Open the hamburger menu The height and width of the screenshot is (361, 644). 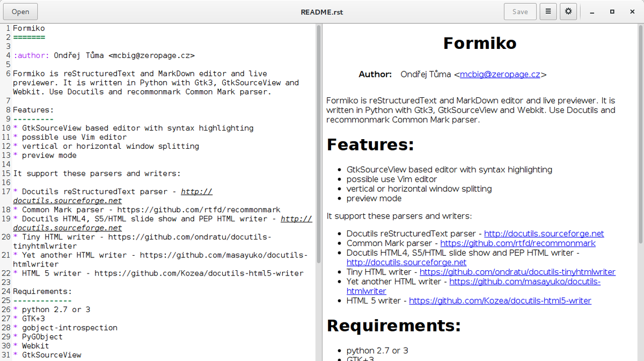pyautogui.click(x=548, y=11)
